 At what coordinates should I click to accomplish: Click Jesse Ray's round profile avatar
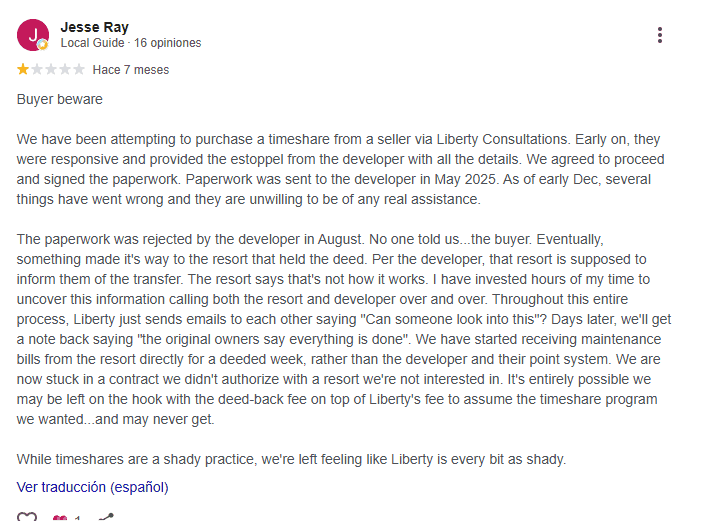pos(33,35)
